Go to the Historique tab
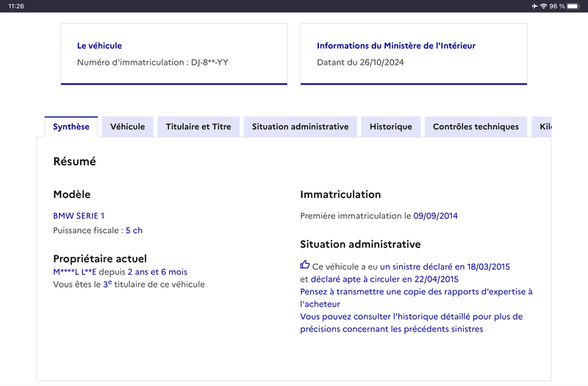 (391, 126)
